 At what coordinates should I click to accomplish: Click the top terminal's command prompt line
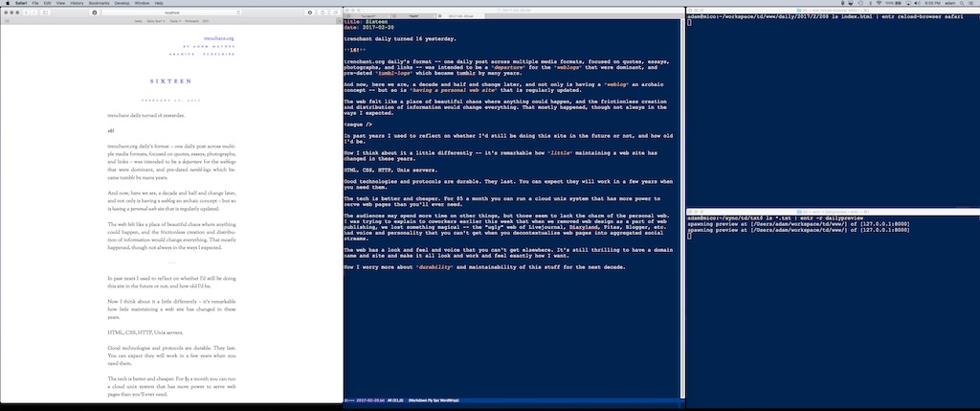coord(825,16)
